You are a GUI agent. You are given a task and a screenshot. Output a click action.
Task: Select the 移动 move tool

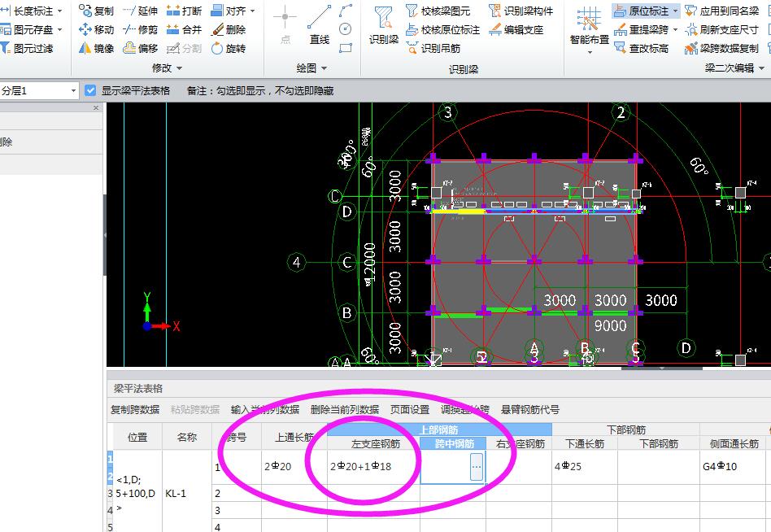point(96,29)
